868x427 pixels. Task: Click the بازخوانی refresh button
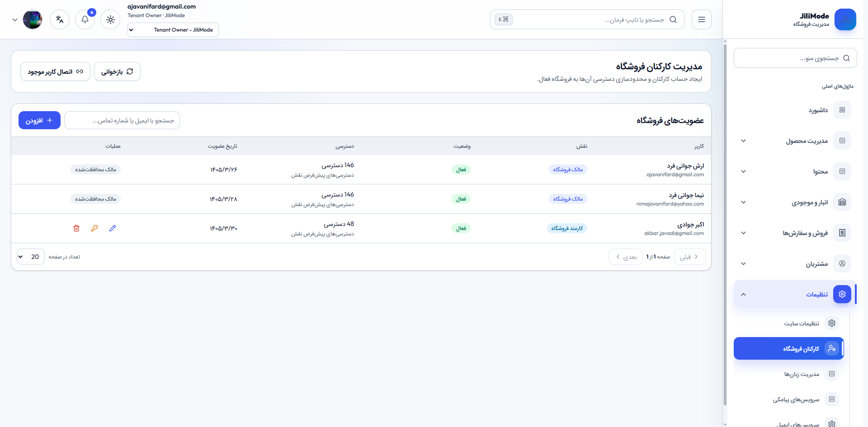pos(117,71)
